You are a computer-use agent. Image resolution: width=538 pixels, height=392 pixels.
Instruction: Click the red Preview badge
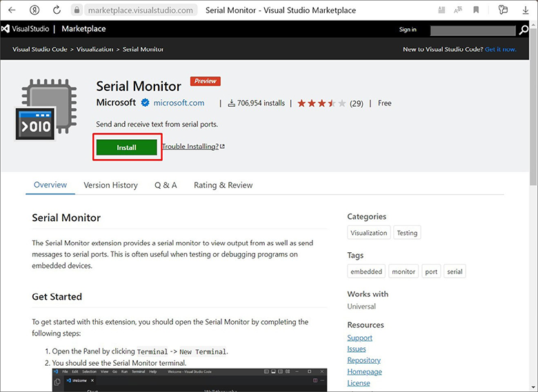205,81
